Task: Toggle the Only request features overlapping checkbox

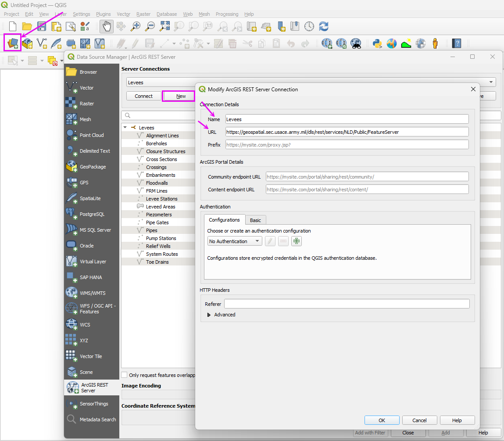Action: [125, 375]
